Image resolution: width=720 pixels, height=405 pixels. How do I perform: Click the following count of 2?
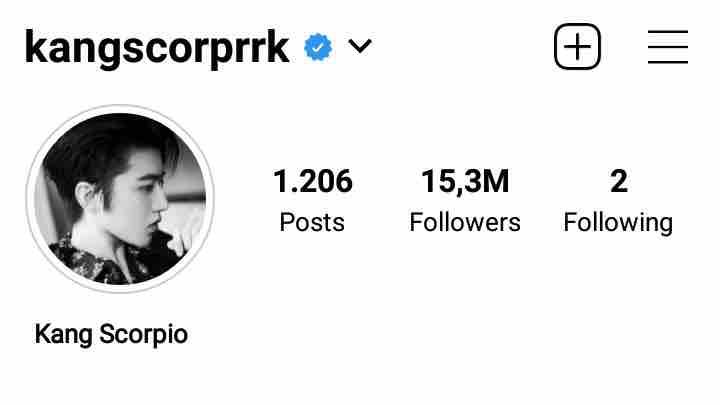pyautogui.click(x=619, y=181)
